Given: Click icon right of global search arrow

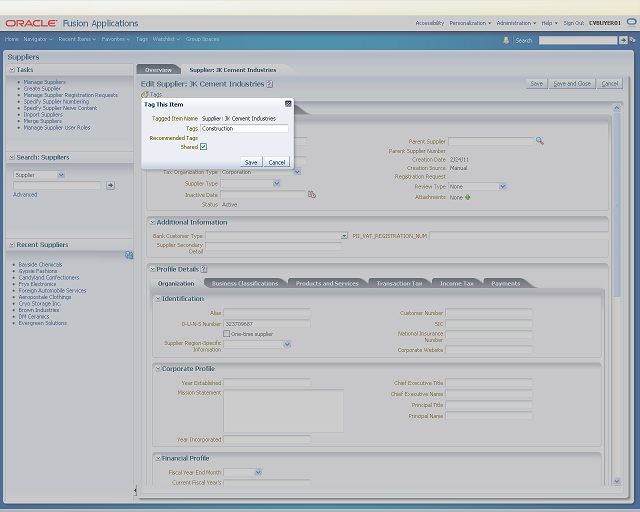Looking at the screenshot, I should [632, 40].
